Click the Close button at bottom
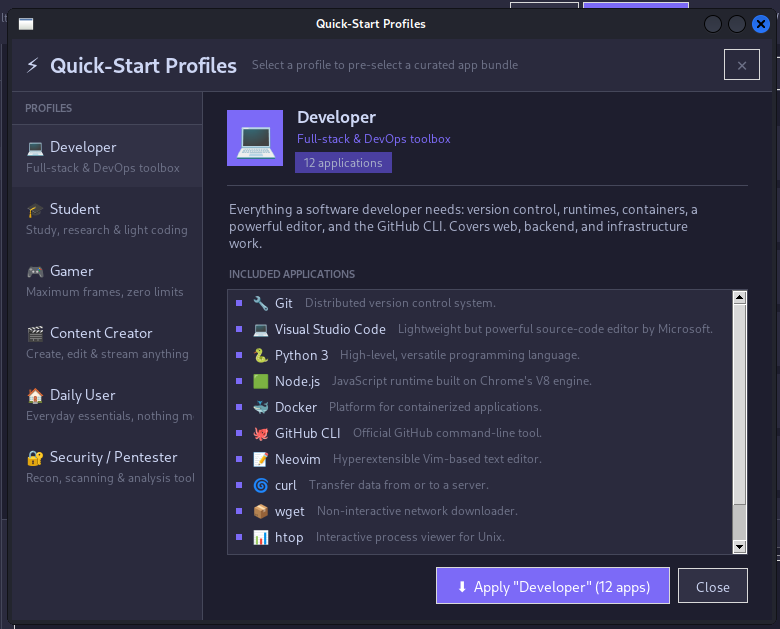This screenshot has height=629, width=780. [x=712, y=586]
